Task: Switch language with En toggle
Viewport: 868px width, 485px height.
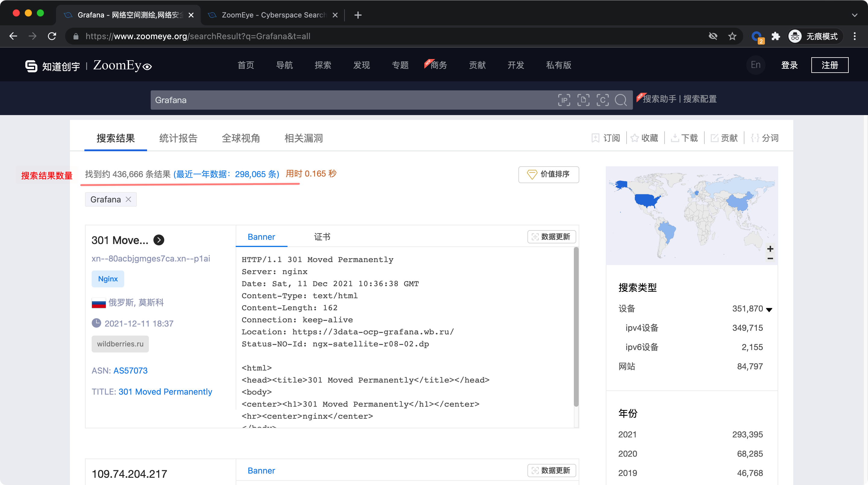Action: tap(756, 65)
